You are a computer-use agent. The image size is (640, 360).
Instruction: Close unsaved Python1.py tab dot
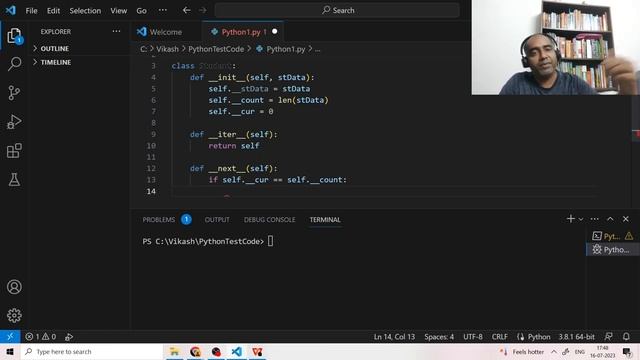275,31
